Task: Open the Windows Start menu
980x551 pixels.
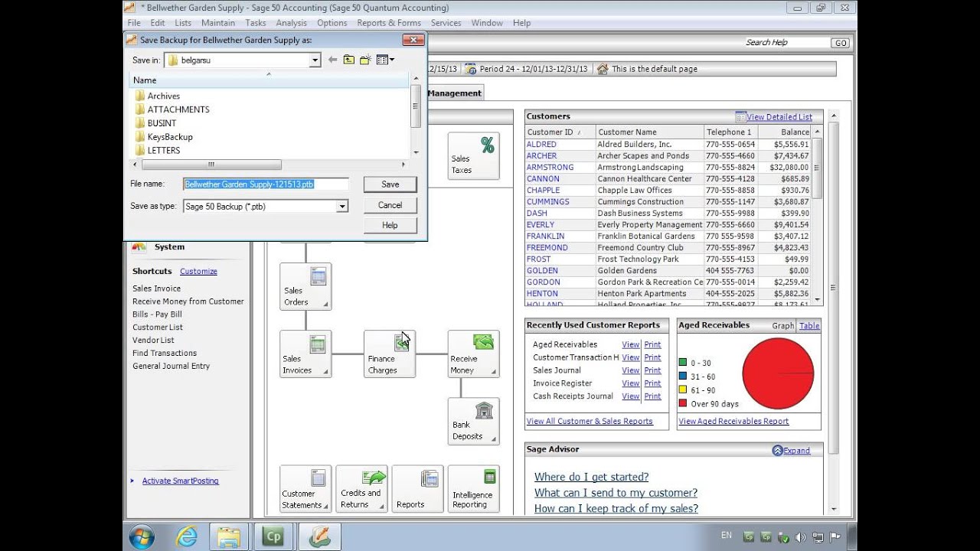Action: [x=142, y=537]
